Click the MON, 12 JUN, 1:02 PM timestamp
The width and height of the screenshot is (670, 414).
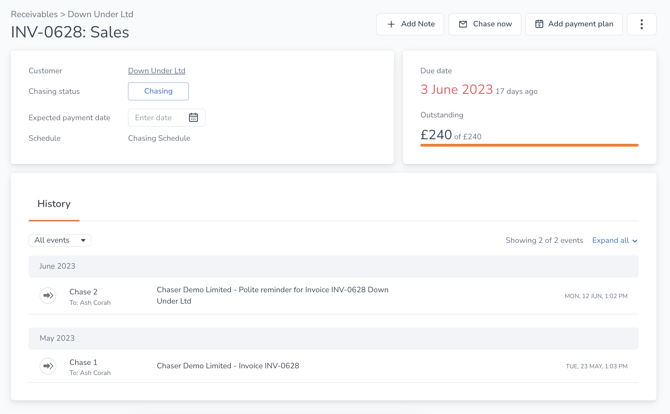(596, 296)
